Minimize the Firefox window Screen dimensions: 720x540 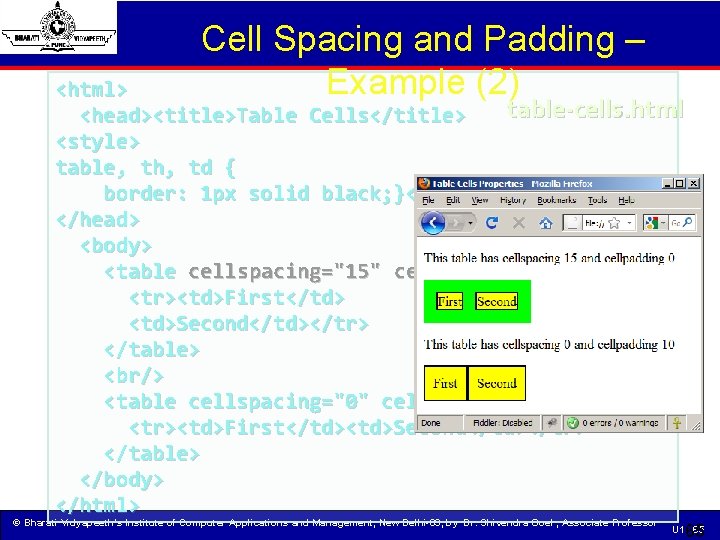point(667,184)
